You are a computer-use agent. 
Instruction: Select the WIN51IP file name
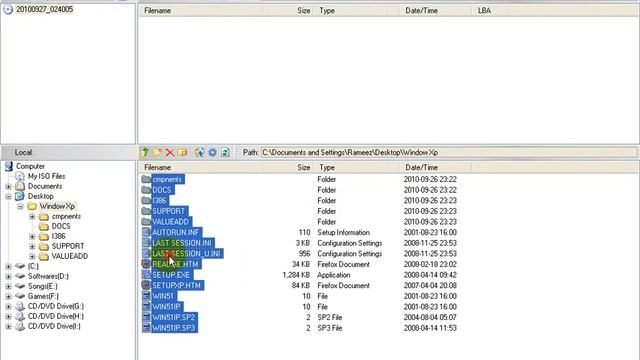click(167, 307)
